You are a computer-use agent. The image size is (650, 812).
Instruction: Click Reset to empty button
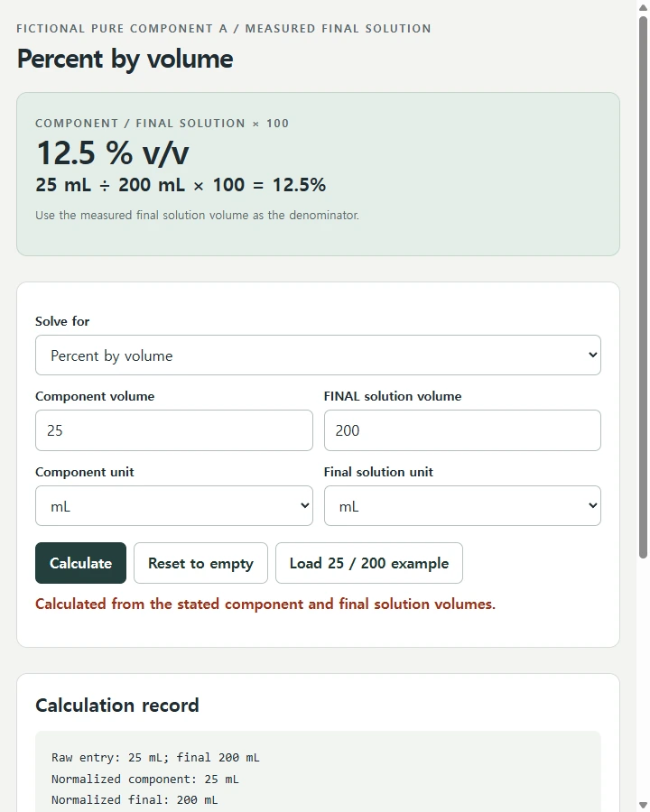point(200,563)
